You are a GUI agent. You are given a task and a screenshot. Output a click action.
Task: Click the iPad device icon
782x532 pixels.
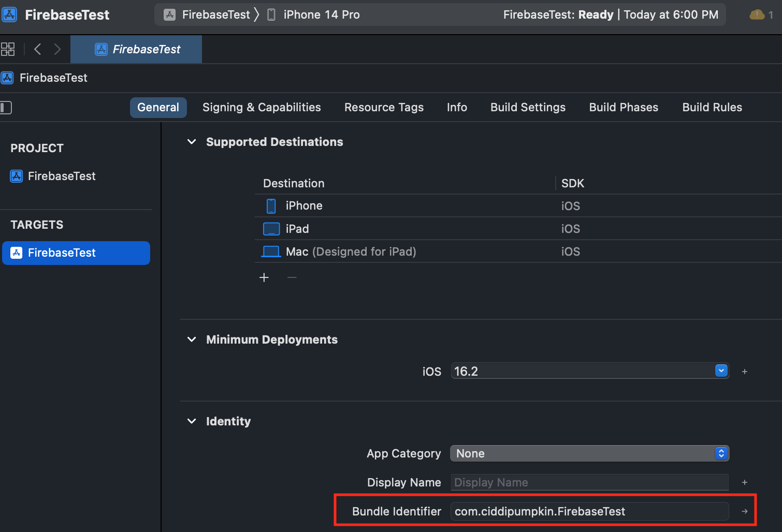click(x=271, y=229)
